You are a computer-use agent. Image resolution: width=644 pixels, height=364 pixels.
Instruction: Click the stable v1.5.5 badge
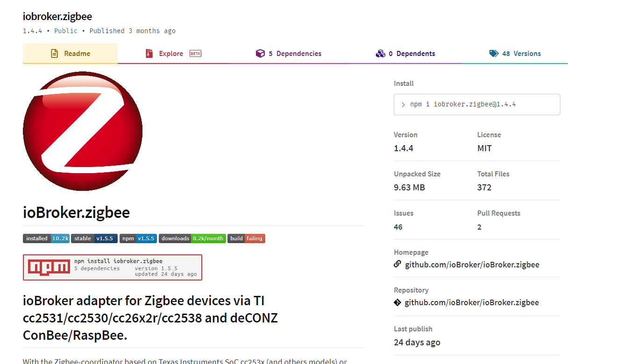[x=94, y=238]
